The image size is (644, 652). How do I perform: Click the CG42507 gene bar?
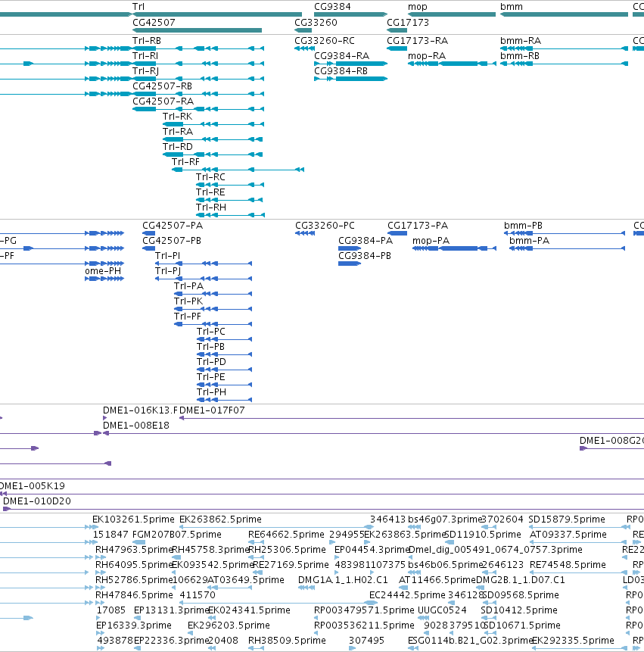point(197,30)
